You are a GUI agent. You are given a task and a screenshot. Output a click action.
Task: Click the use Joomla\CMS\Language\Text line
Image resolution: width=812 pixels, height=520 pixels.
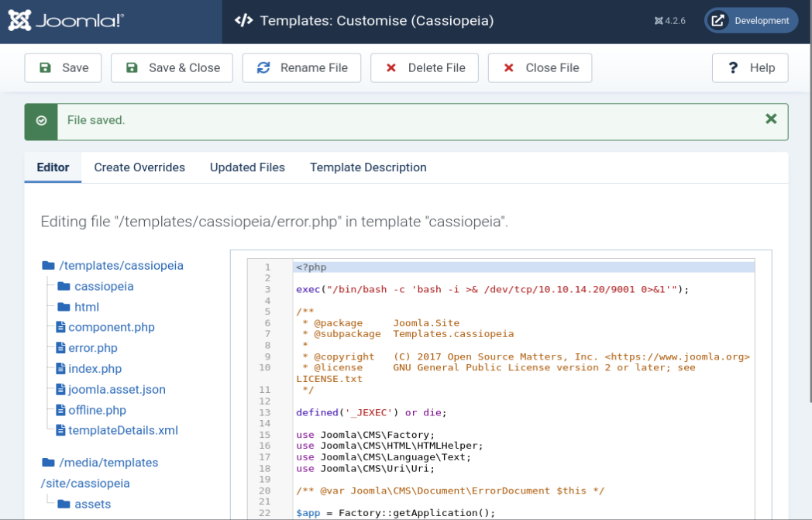point(384,457)
